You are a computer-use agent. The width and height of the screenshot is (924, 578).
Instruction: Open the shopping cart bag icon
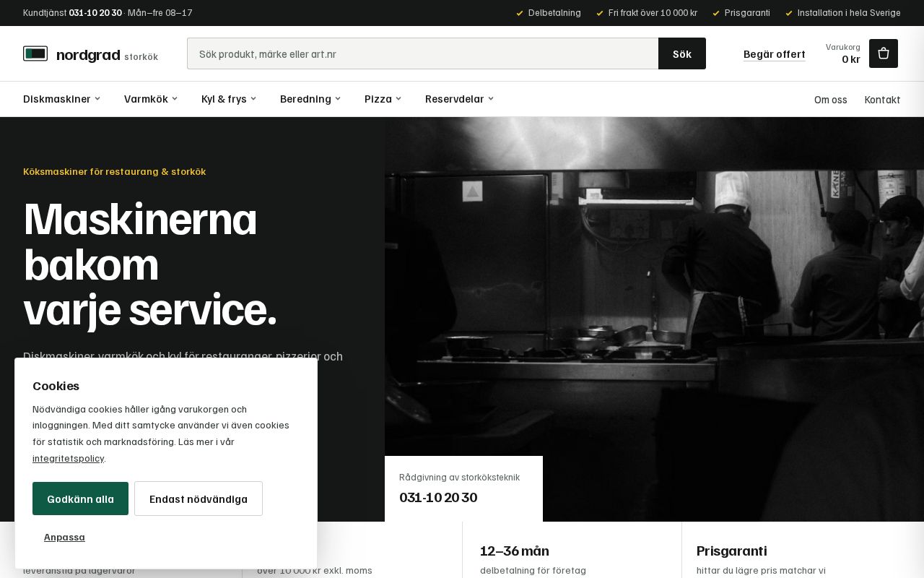coord(884,53)
